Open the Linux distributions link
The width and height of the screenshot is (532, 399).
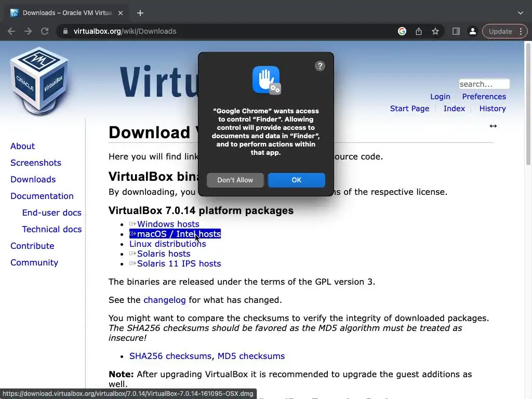[168, 244]
